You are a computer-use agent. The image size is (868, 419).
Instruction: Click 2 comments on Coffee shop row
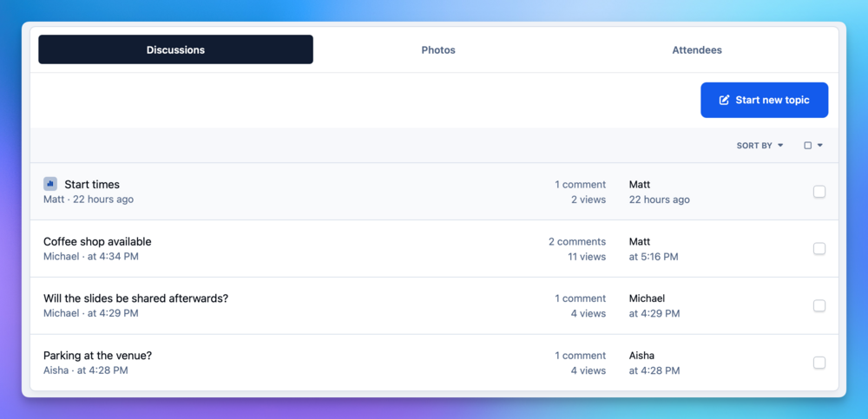click(x=577, y=241)
